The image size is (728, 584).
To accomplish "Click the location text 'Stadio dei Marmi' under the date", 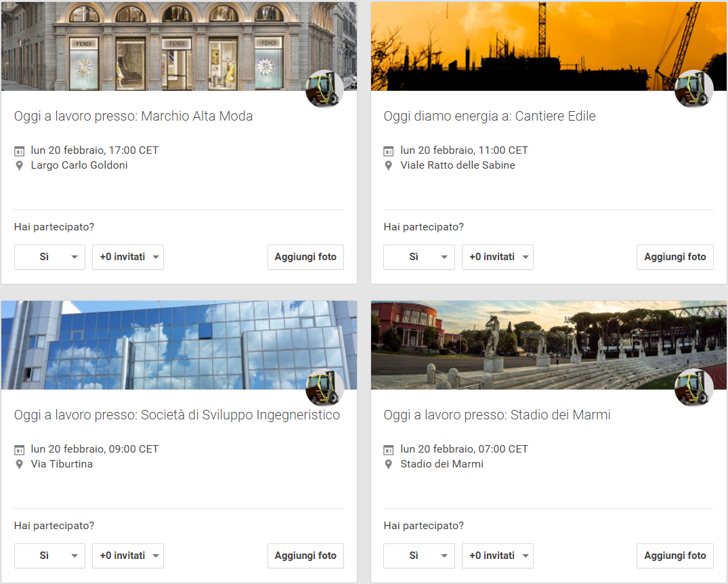I will pyautogui.click(x=442, y=464).
